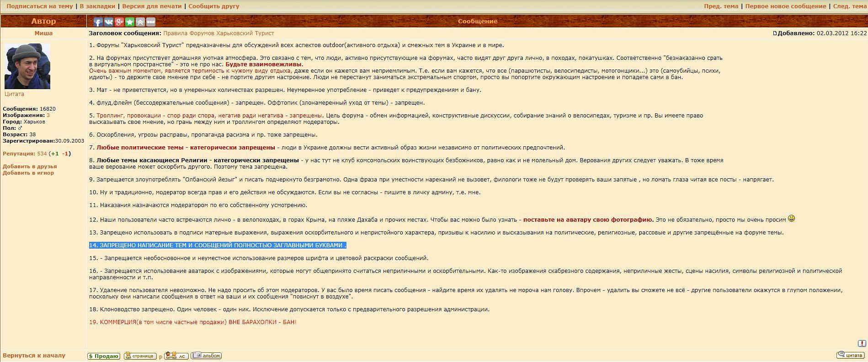Open user's страница profile button
Viewport: 868px width, 362px height.
coord(140,356)
